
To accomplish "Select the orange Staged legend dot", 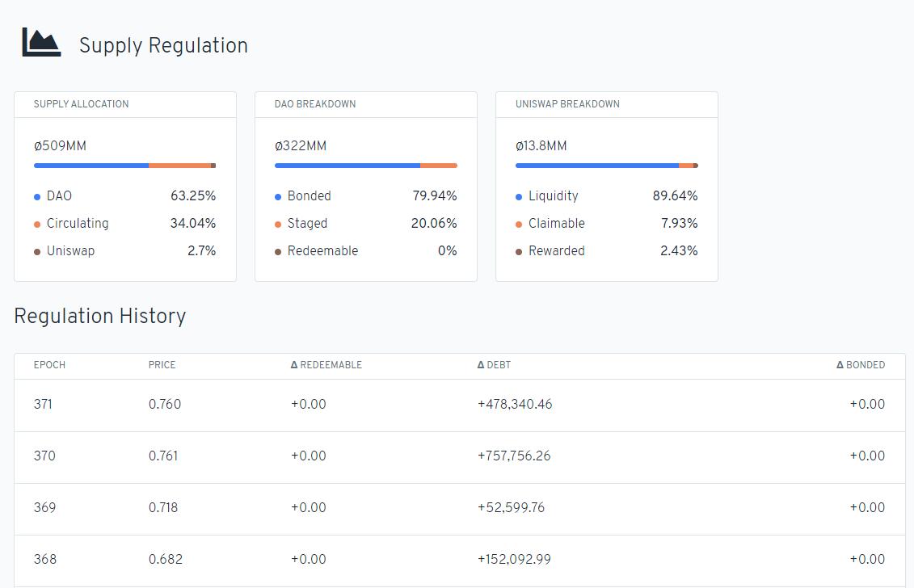I will point(278,225).
